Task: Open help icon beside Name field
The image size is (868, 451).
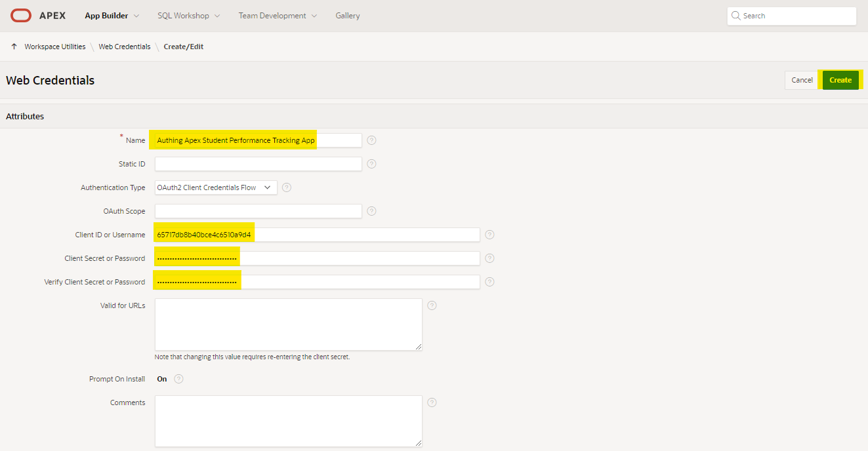Action: (371, 140)
